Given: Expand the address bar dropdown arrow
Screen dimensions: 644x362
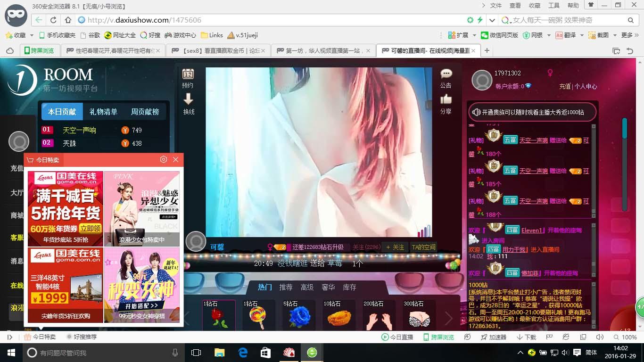Looking at the screenshot, I should (x=492, y=20).
